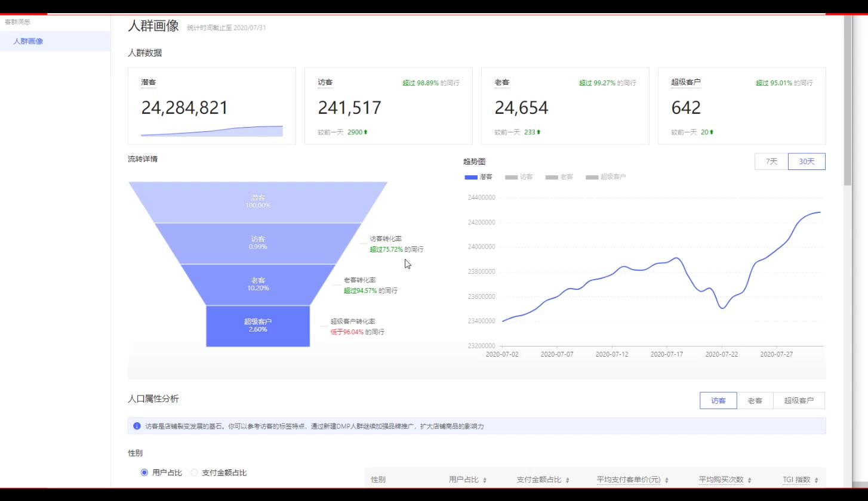868x501 pixels.
Task: Click 超级客户转化率 label beside funnel
Action: (x=353, y=321)
